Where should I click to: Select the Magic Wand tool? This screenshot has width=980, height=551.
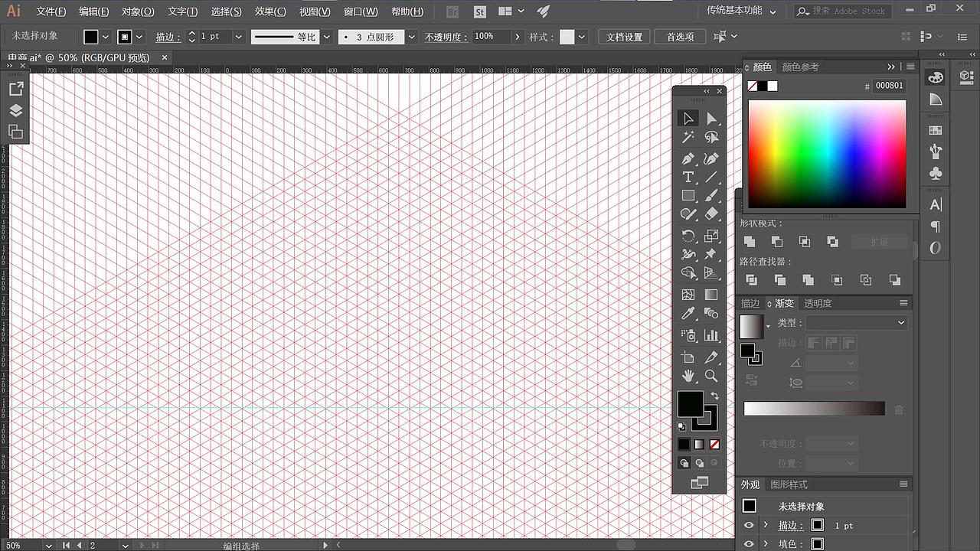(x=688, y=138)
